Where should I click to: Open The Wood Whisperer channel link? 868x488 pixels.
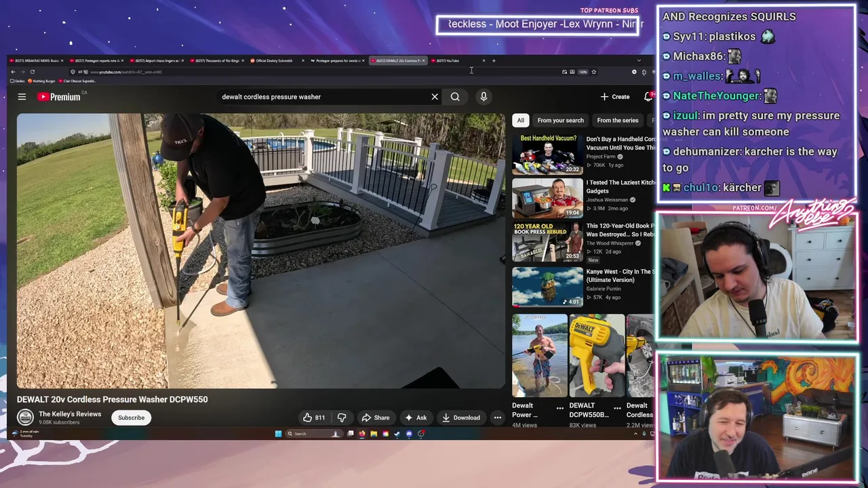[x=611, y=243]
